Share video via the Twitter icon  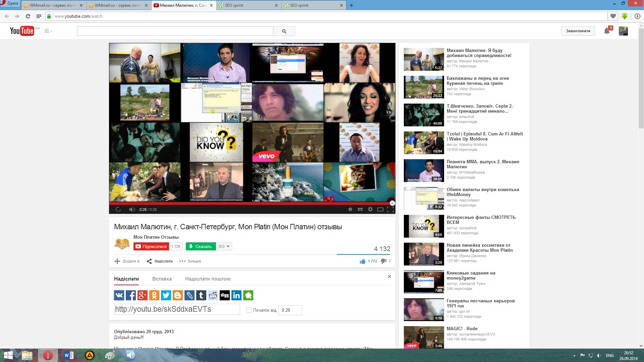(166, 295)
